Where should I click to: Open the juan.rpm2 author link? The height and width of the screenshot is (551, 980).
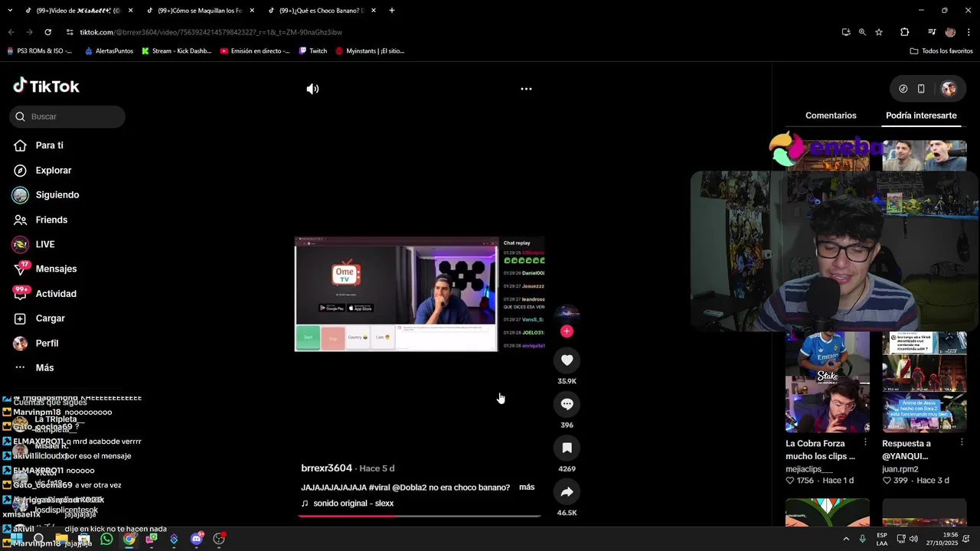pos(902,469)
